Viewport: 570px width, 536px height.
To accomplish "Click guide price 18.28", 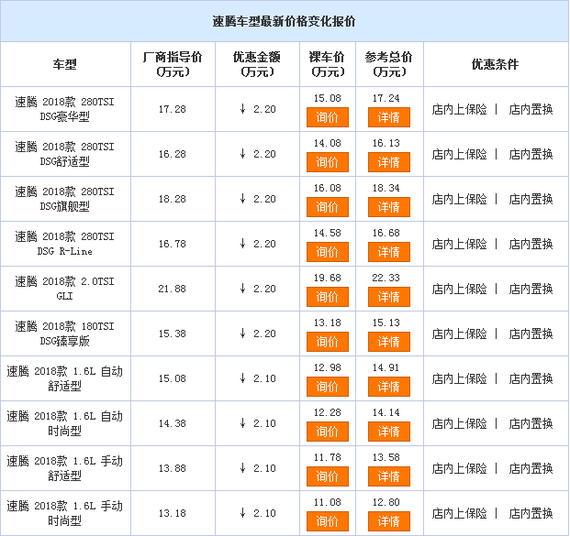I will (x=172, y=199).
